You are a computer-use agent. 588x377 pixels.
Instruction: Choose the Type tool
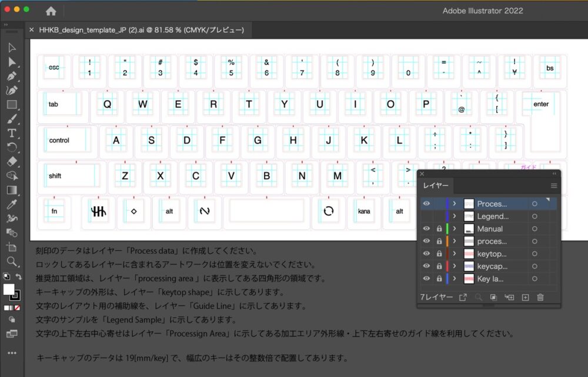click(x=12, y=133)
